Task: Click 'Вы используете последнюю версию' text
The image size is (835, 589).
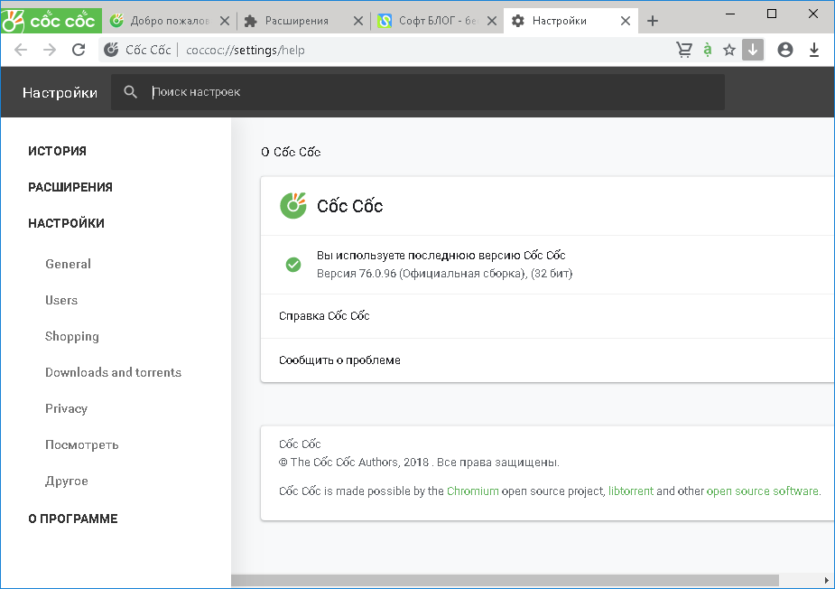Action: (x=441, y=256)
